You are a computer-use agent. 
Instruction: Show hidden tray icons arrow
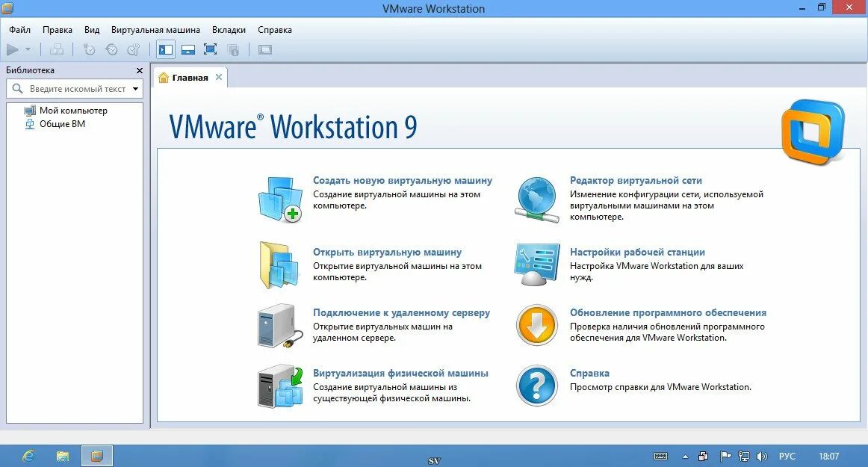coord(685,457)
